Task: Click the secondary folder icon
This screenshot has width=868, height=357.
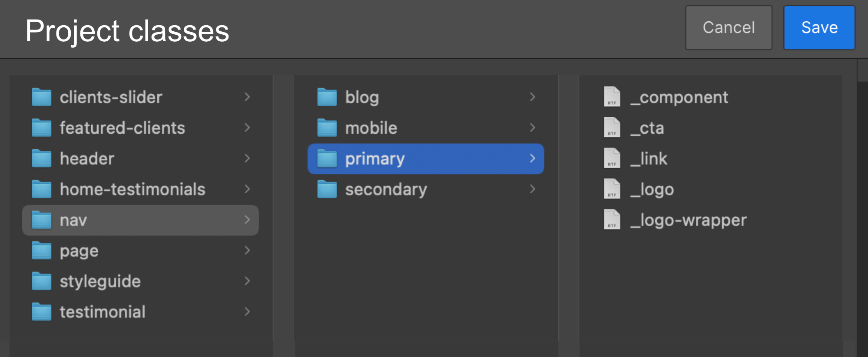Action: 327,189
